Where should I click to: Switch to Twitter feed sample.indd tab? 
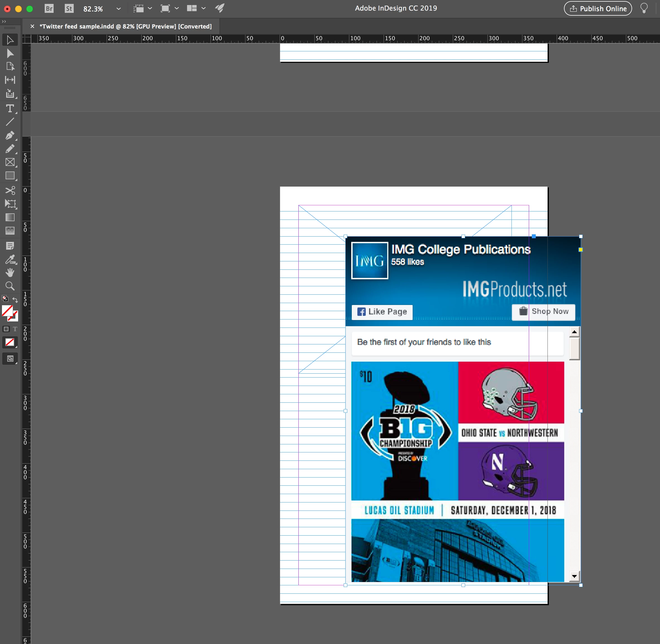coord(125,26)
